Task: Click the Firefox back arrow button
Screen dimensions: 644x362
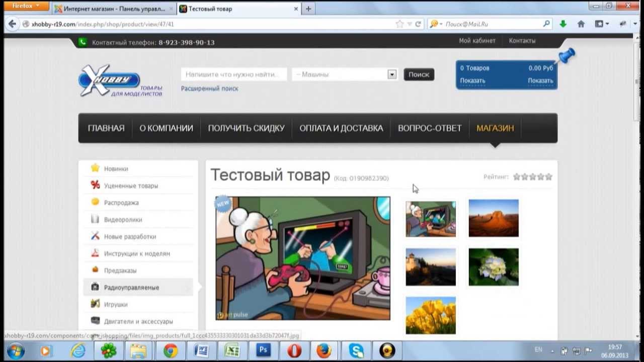Action: coord(12,24)
